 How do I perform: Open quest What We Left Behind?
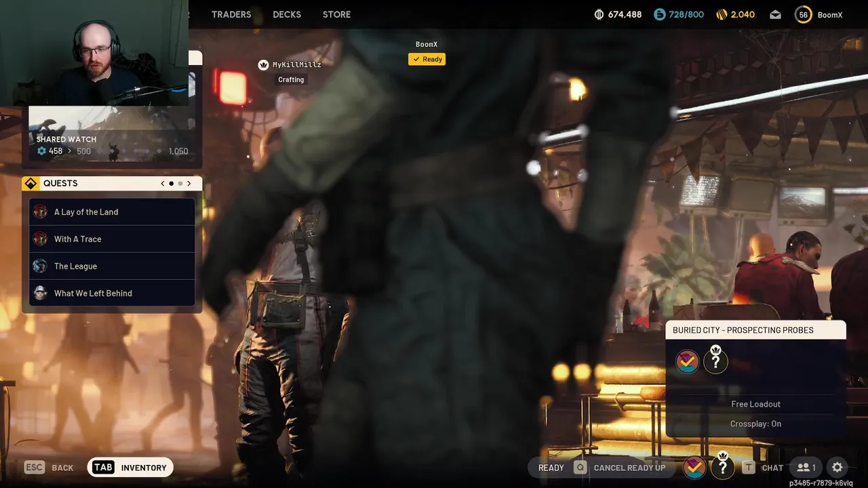point(112,293)
